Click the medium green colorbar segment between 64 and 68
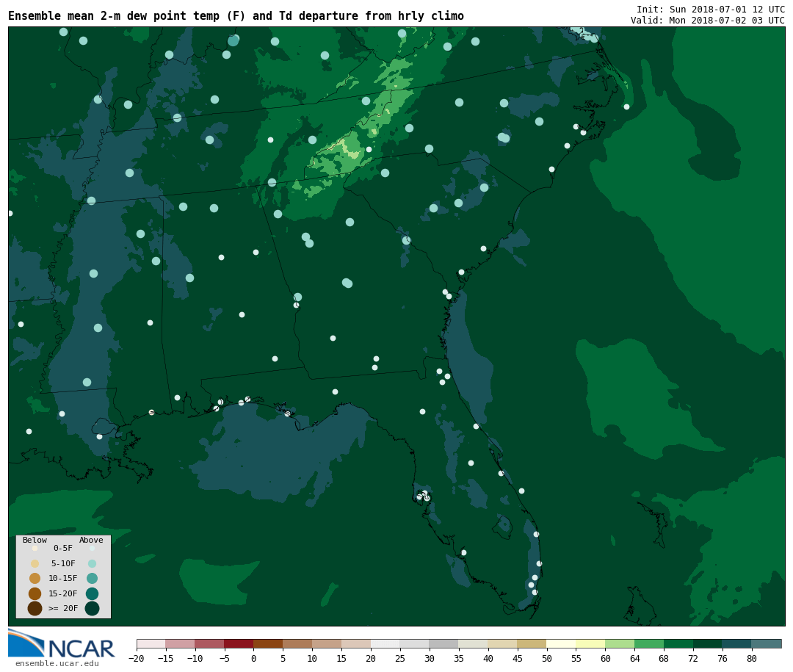The width and height of the screenshot is (793, 672). (649, 643)
